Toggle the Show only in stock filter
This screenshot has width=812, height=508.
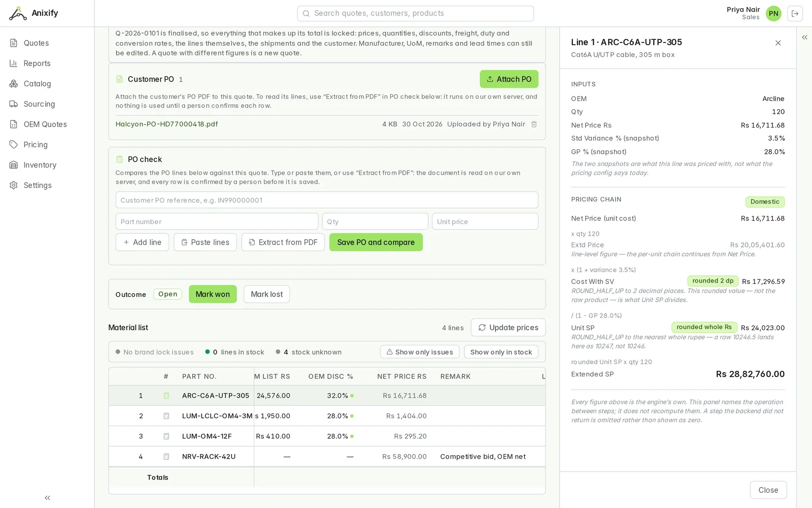501,352
